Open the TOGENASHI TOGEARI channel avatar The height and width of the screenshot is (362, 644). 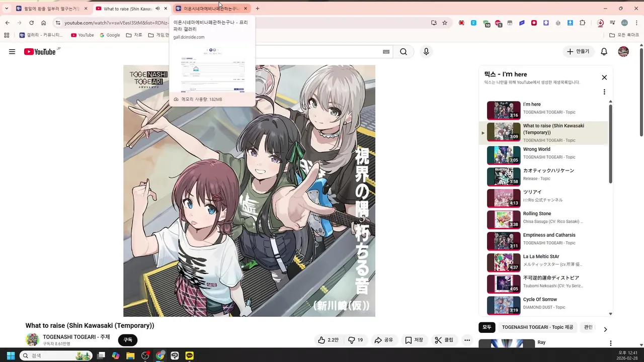coord(32,340)
